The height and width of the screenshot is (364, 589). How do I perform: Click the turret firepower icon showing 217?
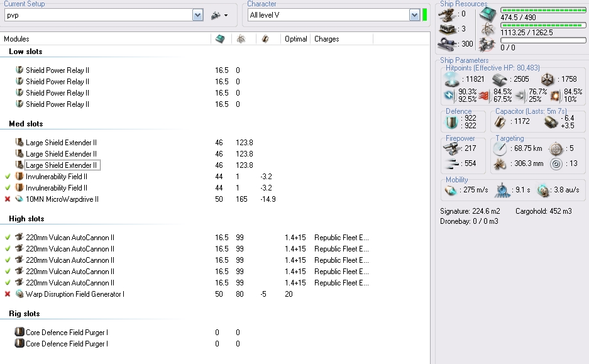[452, 148]
